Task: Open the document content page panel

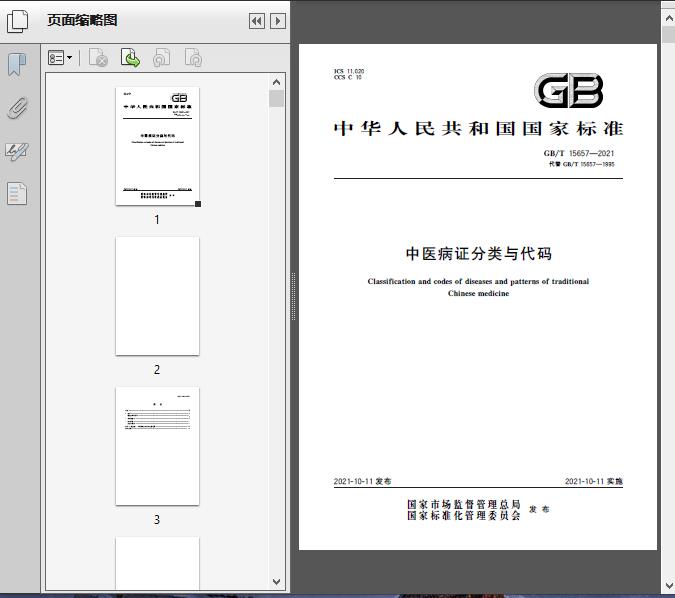Action: (x=17, y=194)
